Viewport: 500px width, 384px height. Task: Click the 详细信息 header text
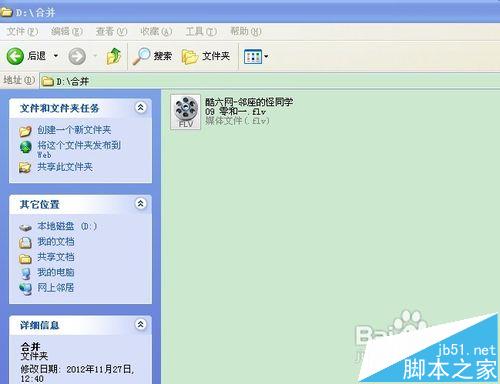tap(40, 325)
